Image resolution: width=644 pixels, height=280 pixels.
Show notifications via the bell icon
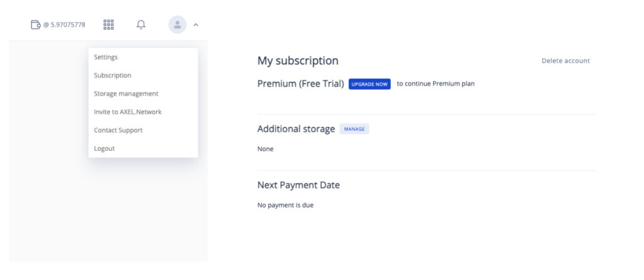(141, 25)
